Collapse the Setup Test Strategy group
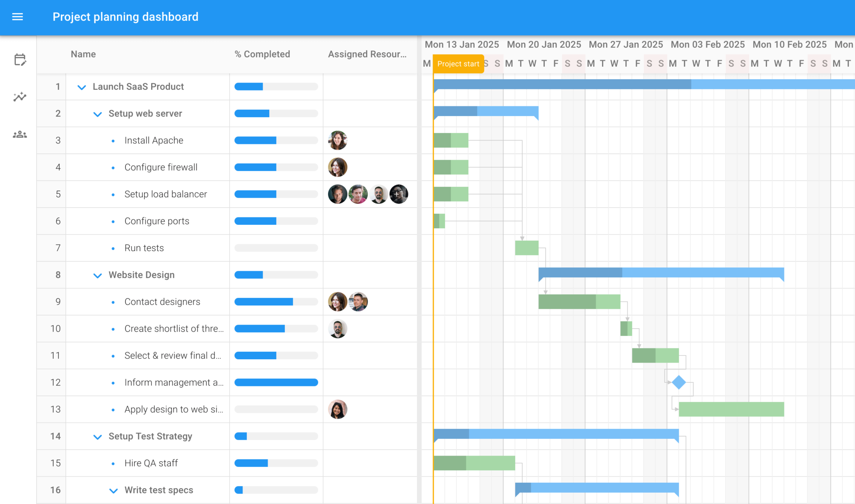855x504 pixels. (x=98, y=437)
